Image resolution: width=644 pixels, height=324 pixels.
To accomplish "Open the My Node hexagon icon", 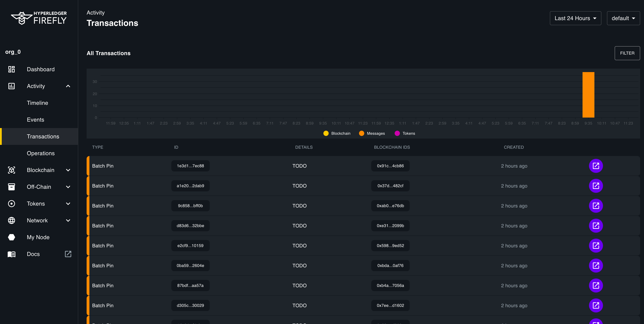I will pyautogui.click(x=11, y=237).
